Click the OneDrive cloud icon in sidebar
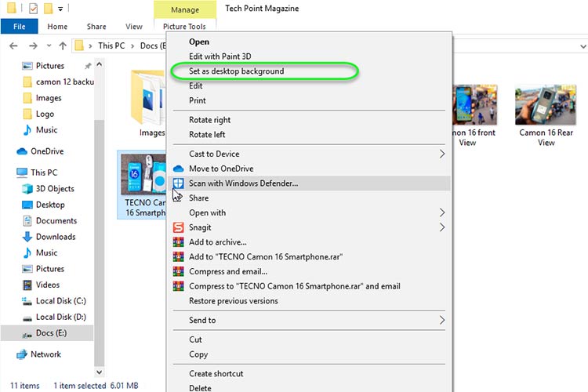588x392 pixels. pyautogui.click(x=22, y=151)
